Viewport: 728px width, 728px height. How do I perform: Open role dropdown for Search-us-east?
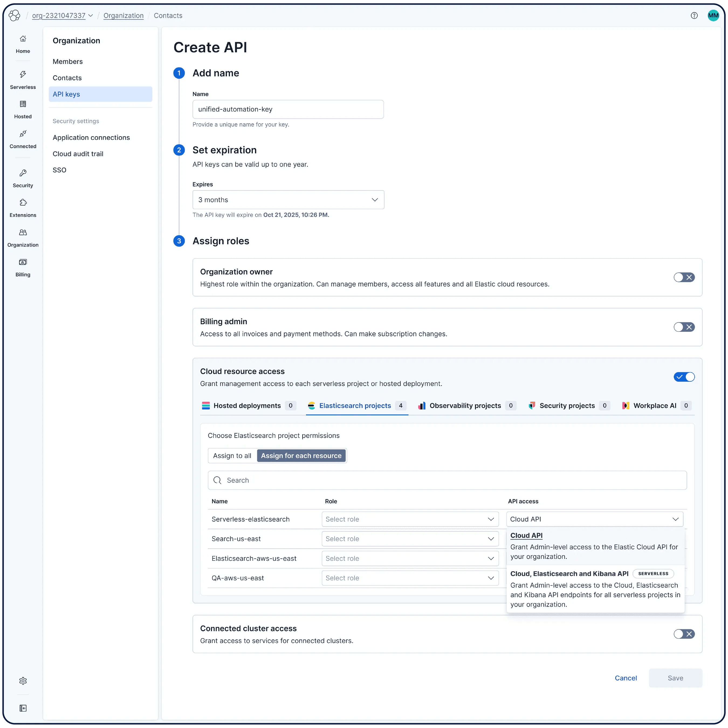coord(410,539)
